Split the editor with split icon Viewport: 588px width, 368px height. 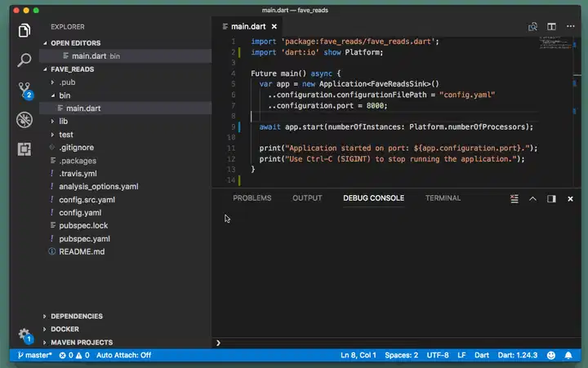(551, 27)
